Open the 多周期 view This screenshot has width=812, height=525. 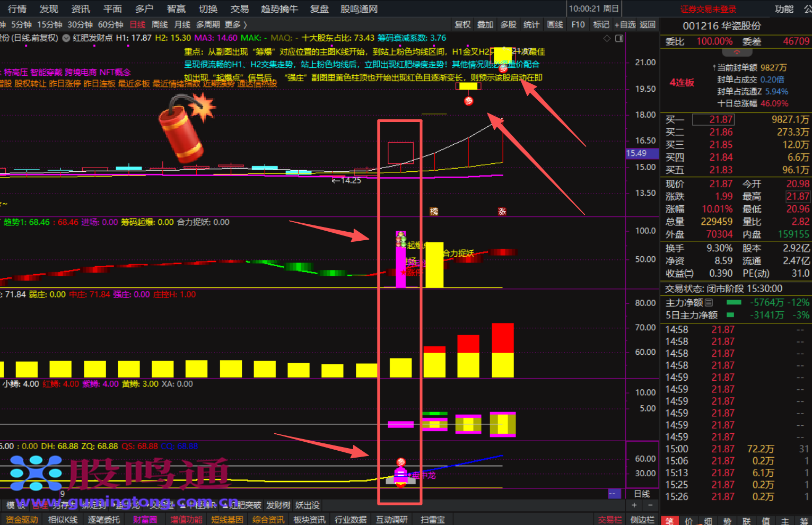click(208, 24)
